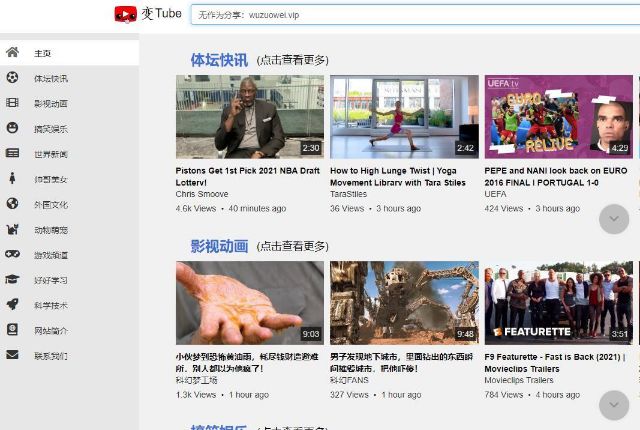Click the film strip icon for 影视动画
Screen dimensions: 640x430
click(12, 102)
